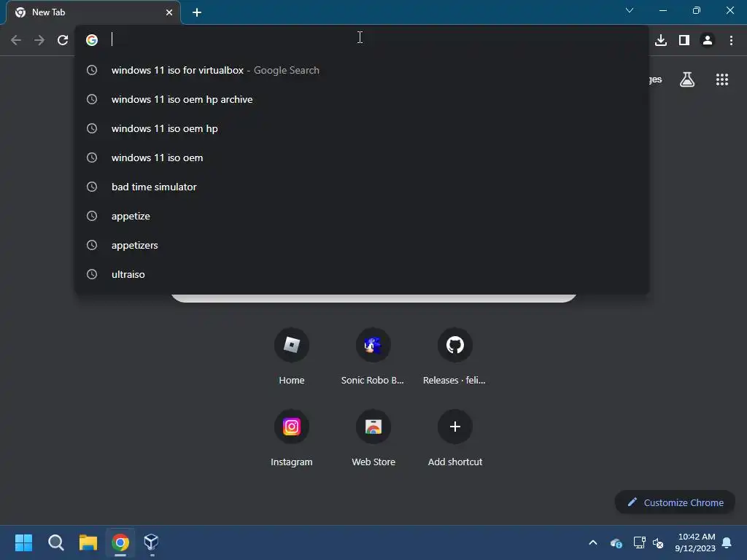
Task: Open the Search Labs flask icon
Action: 687,79
